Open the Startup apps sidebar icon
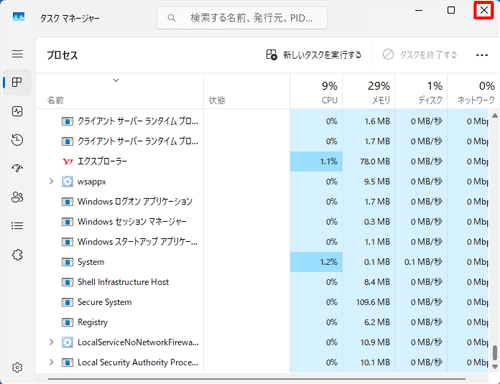 tap(17, 168)
